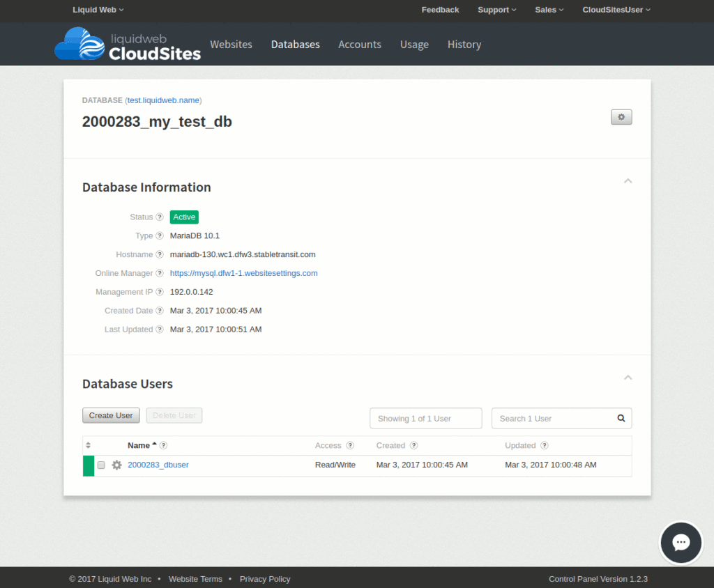714x588 pixels.
Task: Click the Create User button
Action: 111,415
